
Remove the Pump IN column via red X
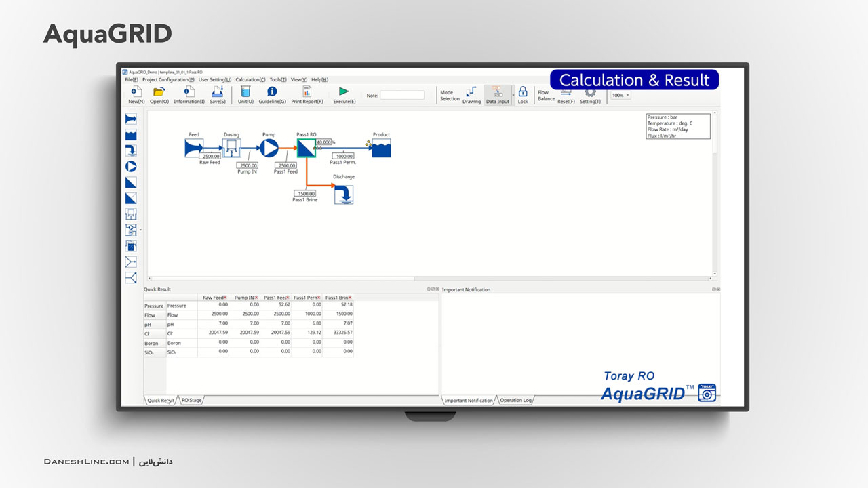256,298
